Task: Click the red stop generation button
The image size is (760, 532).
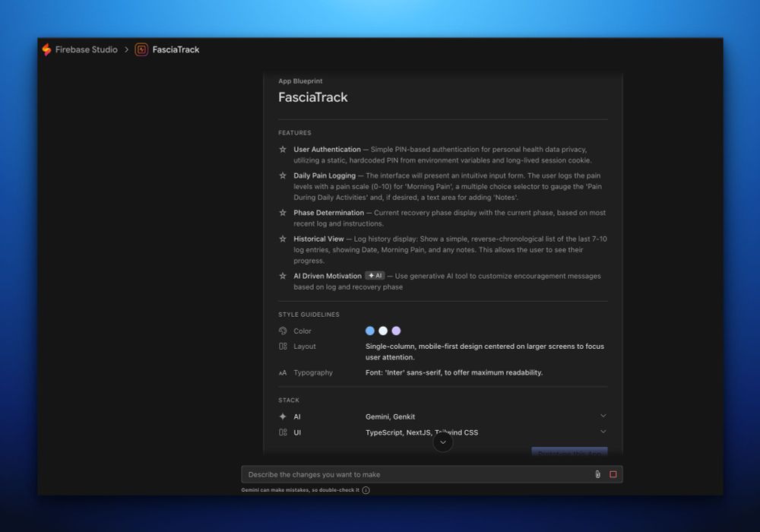Action: (x=613, y=474)
